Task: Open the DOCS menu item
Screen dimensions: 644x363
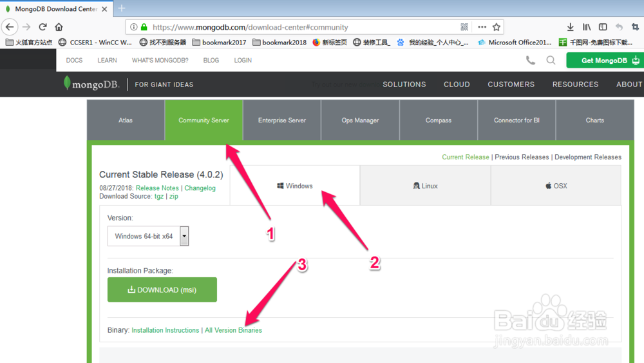Action: pos(74,60)
